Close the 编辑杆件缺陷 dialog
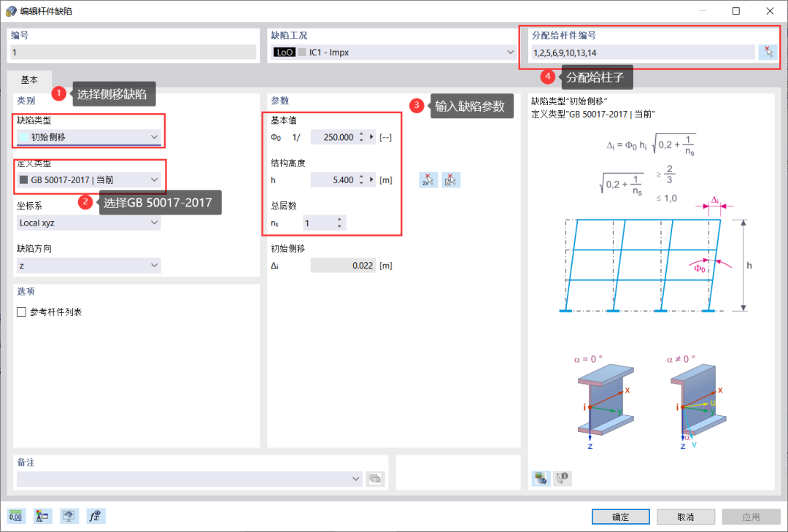 (770, 10)
